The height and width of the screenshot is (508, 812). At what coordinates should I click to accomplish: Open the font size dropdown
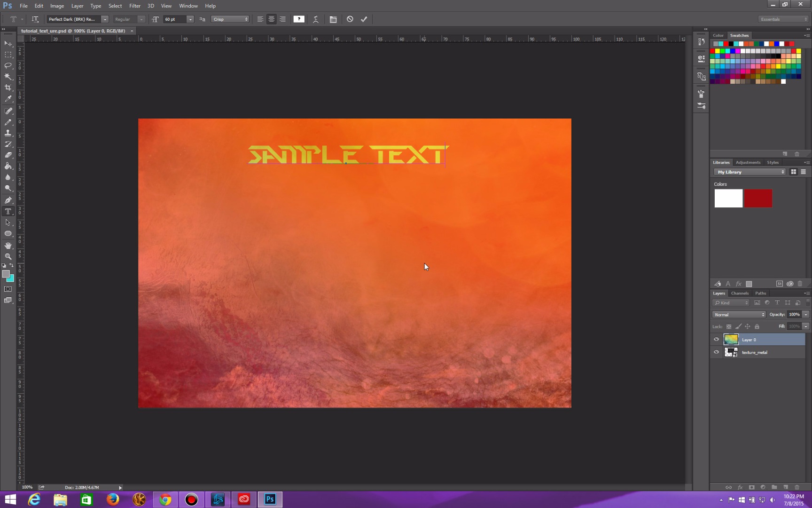click(190, 19)
